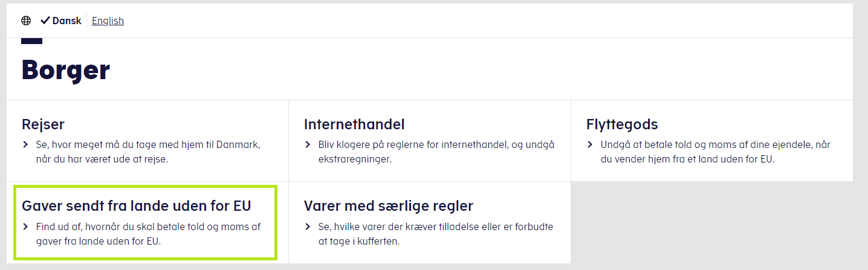Open Gaver sendt fra lande uden for EU
Screen dimensions: 868x270
pos(136,206)
